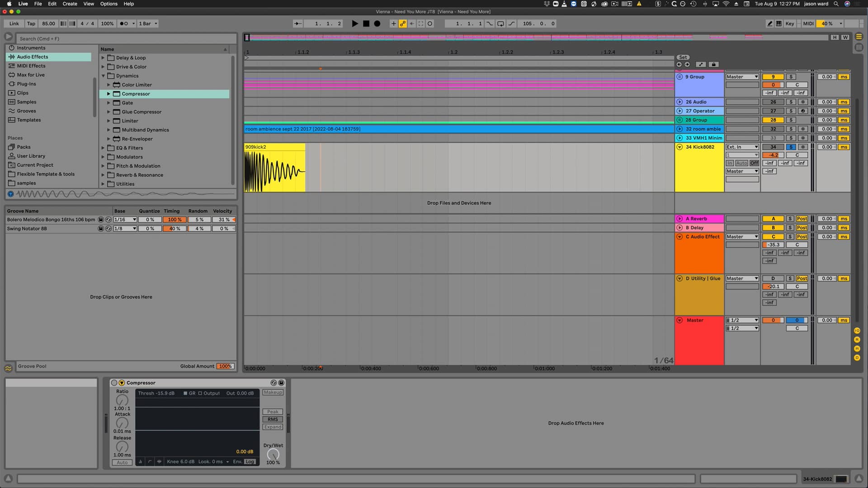The image size is (868, 488).
Task: Toggle the Automation Arm button
Action: pos(402,23)
